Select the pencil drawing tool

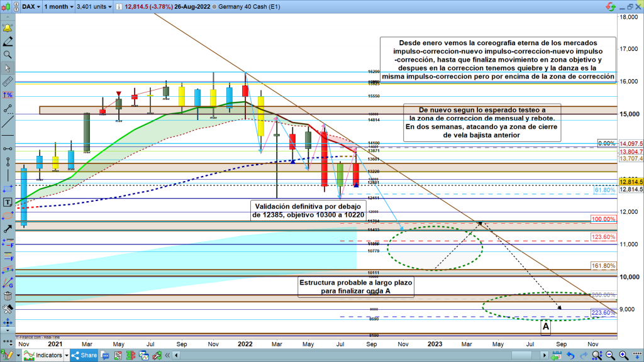[x=8, y=42]
